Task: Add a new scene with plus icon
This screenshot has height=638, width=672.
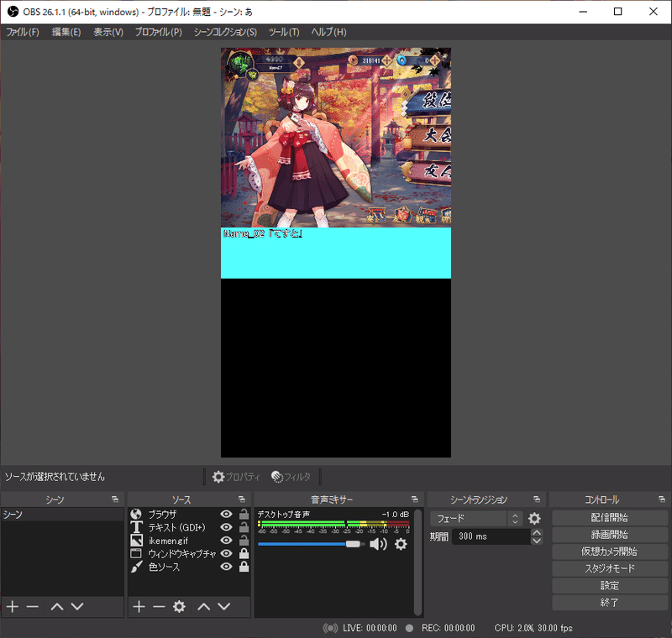Action: pyautogui.click(x=13, y=606)
